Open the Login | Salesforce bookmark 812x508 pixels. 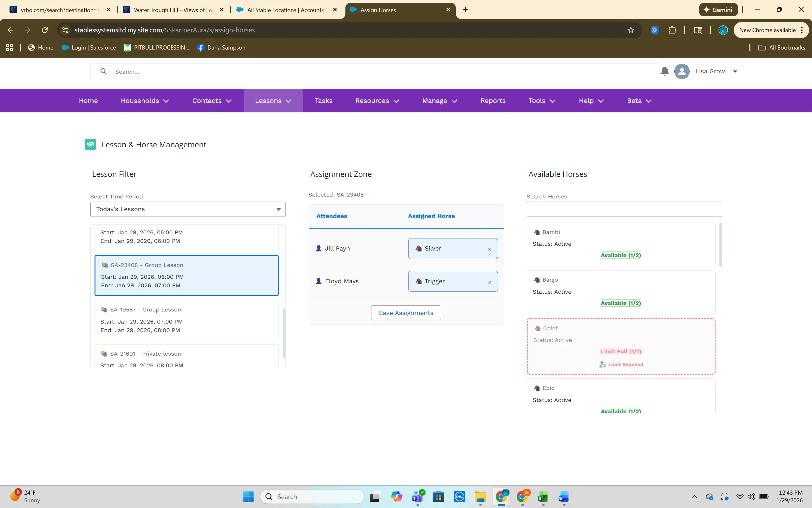click(x=89, y=48)
